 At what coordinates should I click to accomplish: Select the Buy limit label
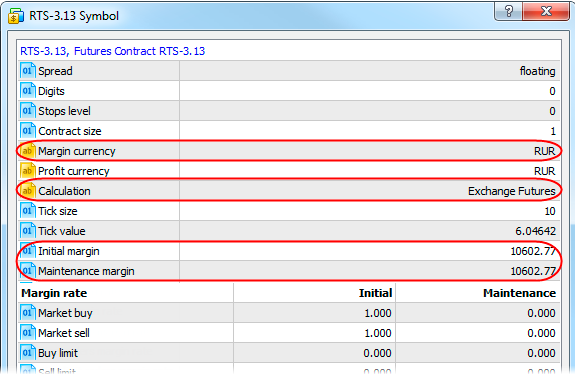click(58, 353)
